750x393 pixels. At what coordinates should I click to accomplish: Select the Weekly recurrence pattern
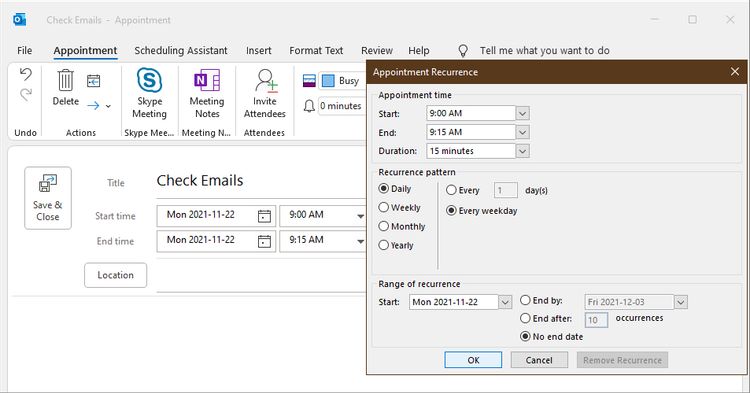click(x=384, y=207)
